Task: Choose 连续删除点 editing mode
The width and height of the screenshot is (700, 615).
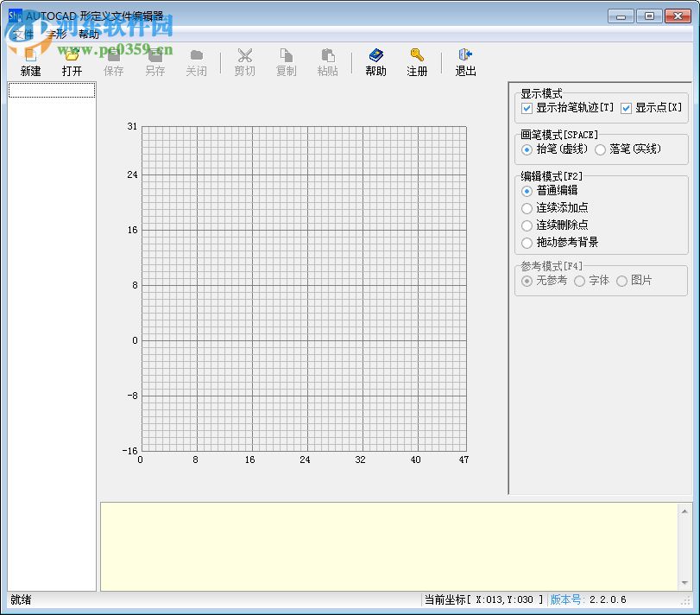Action: pyautogui.click(x=527, y=225)
